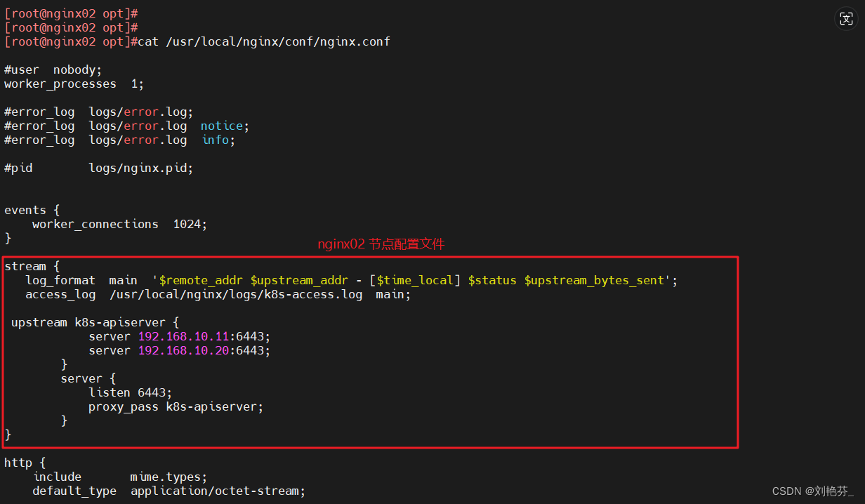Select the '#user nobody;' line
Screen dimensions: 865x504
click(53, 70)
